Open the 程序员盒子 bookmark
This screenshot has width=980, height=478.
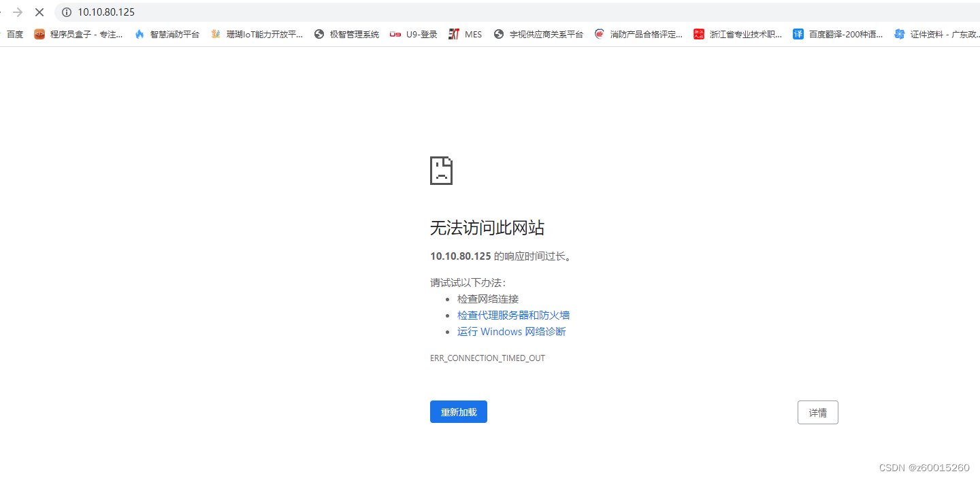click(x=78, y=34)
